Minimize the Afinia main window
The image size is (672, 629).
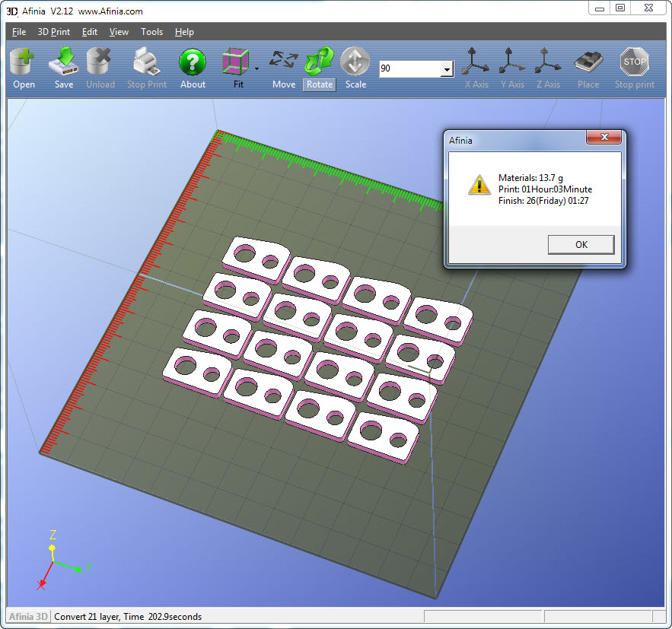(600, 8)
